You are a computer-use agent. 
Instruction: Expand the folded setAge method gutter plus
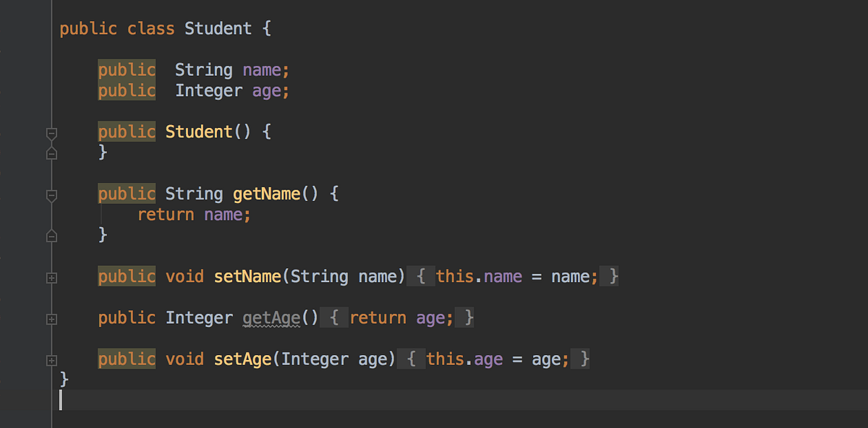click(x=51, y=360)
